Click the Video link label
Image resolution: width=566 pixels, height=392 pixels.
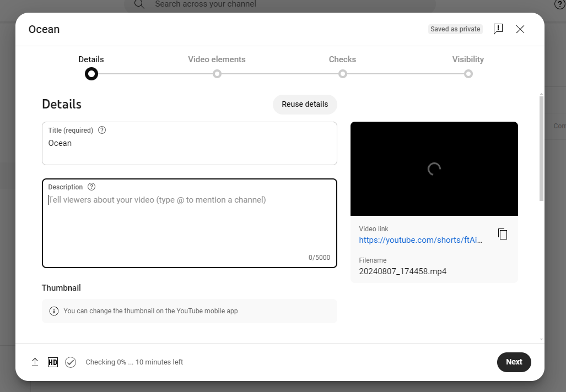374,229
